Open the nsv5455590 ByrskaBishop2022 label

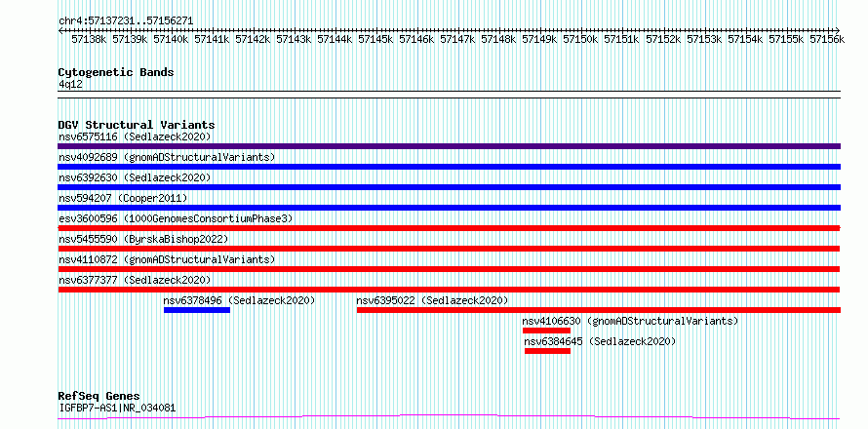[143, 239]
